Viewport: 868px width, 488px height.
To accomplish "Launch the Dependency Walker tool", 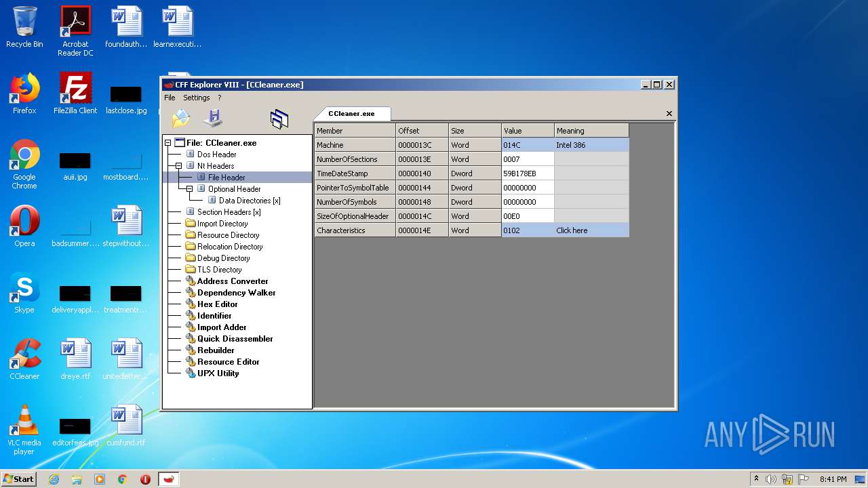I will [236, 293].
